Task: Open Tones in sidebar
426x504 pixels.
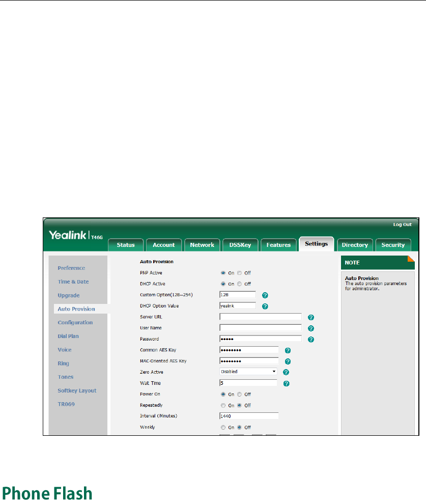Action: 66,377
